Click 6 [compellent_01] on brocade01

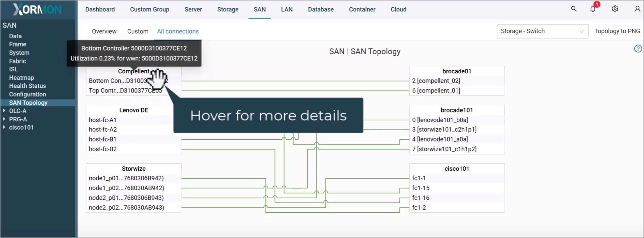click(436, 90)
